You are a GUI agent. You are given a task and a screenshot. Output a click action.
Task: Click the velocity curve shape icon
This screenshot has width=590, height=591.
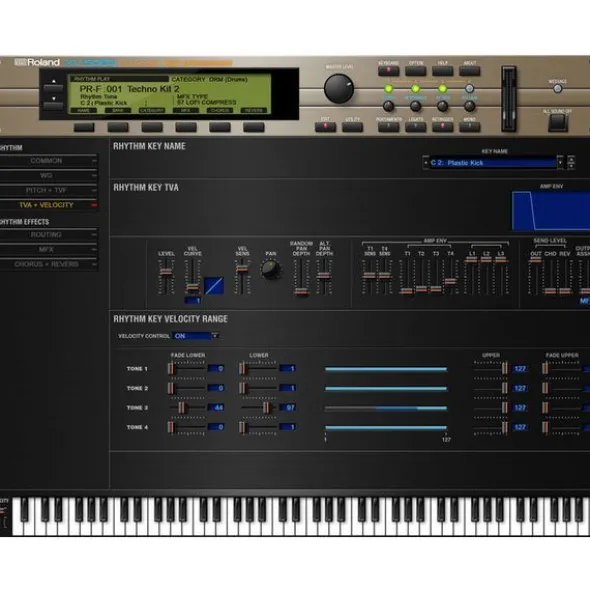pos(214,286)
